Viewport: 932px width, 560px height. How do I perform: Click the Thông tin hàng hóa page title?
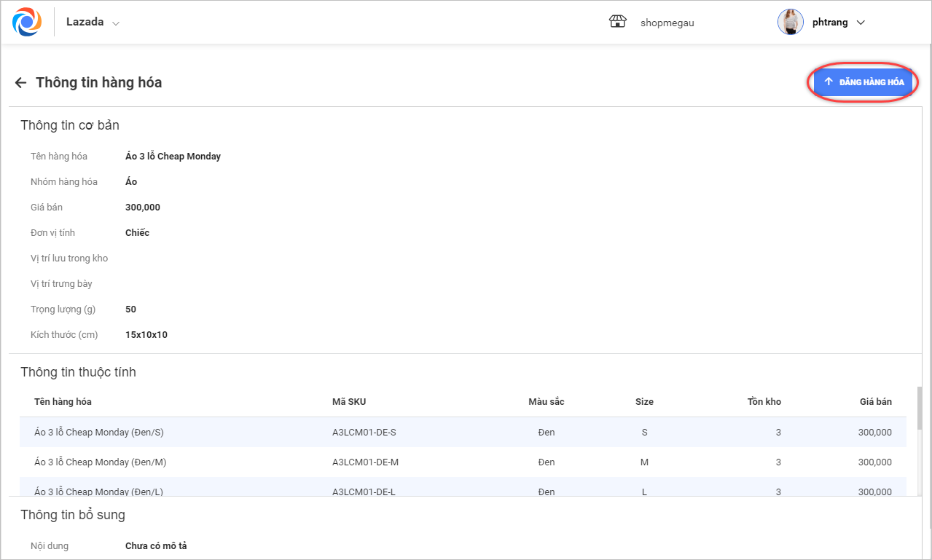coord(99,82)
